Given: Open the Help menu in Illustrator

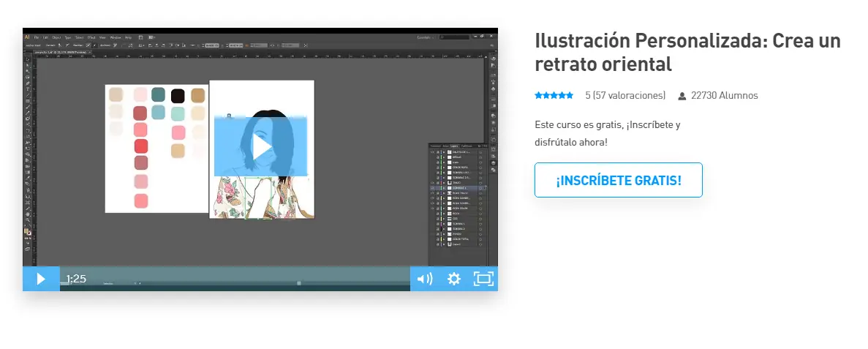Looking at the screenshot, I should click(x=128, y=37).
